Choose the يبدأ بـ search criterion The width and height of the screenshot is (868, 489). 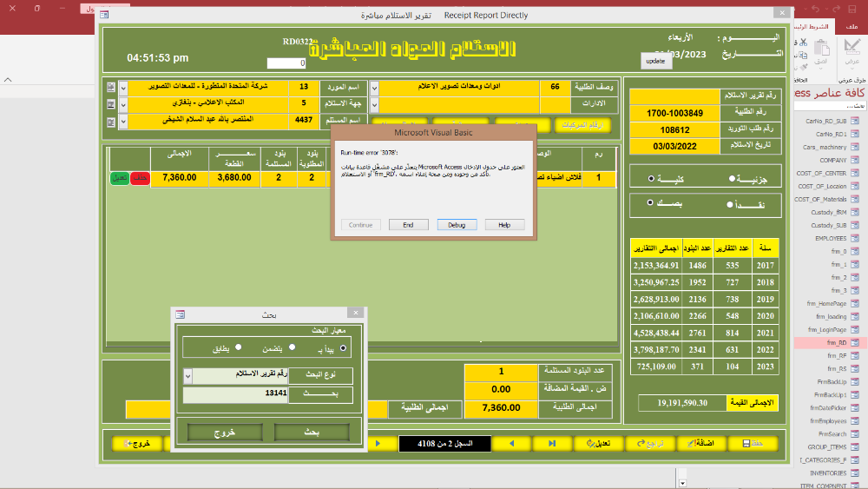[x=343, y=347]
